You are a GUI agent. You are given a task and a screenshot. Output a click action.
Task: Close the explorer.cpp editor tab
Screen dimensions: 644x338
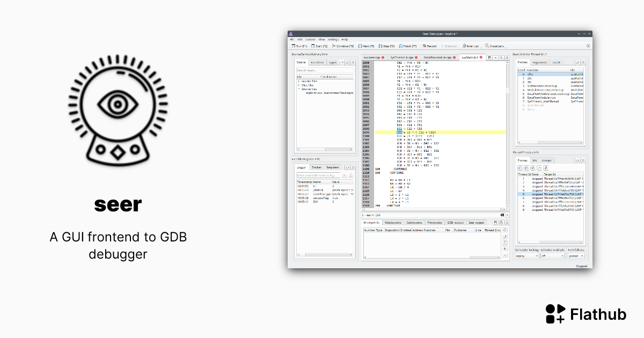pos(383,57)
